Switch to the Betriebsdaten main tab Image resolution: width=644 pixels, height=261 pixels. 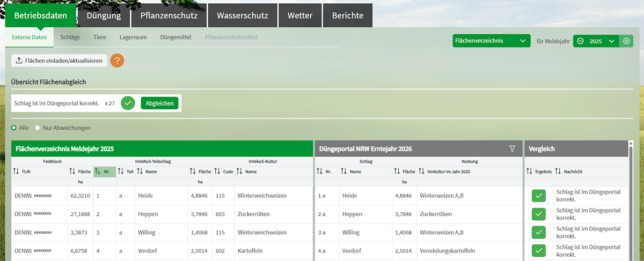coord(40,16)
